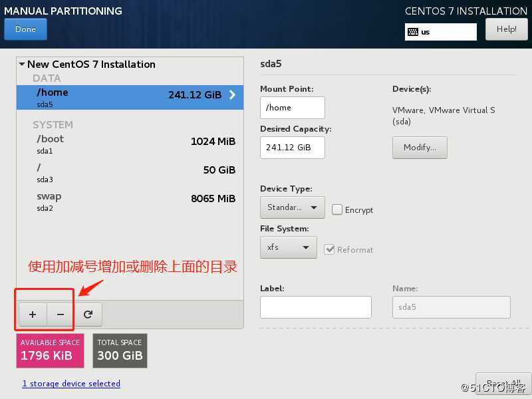Image resolution: width=532 pixels, height=399 pixels.
Task: Click the chevron arrow on /home row
Action: (232, 94)
